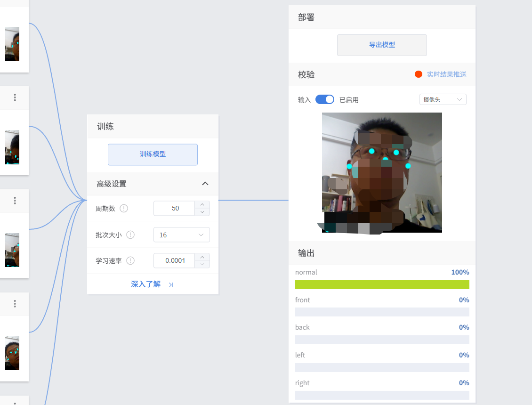The height and width of the screenshot is (405, 532).
Task: Click the 导出模型 button
Action: pos(382,45)
